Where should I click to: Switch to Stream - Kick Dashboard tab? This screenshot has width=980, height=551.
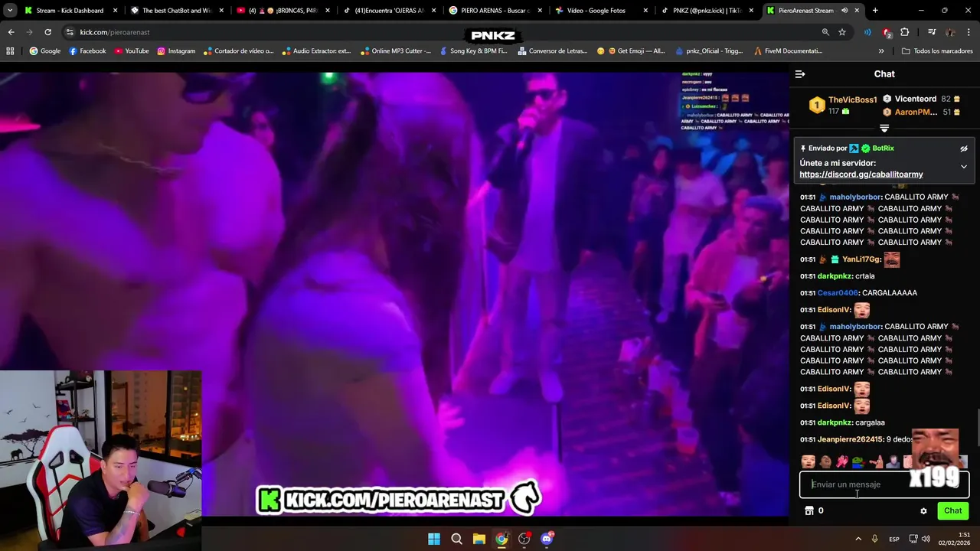[x=70, y=11]
